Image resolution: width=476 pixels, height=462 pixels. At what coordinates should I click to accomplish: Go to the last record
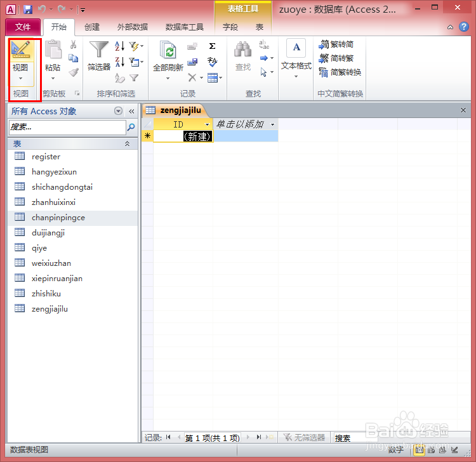(x=258, y=437)
